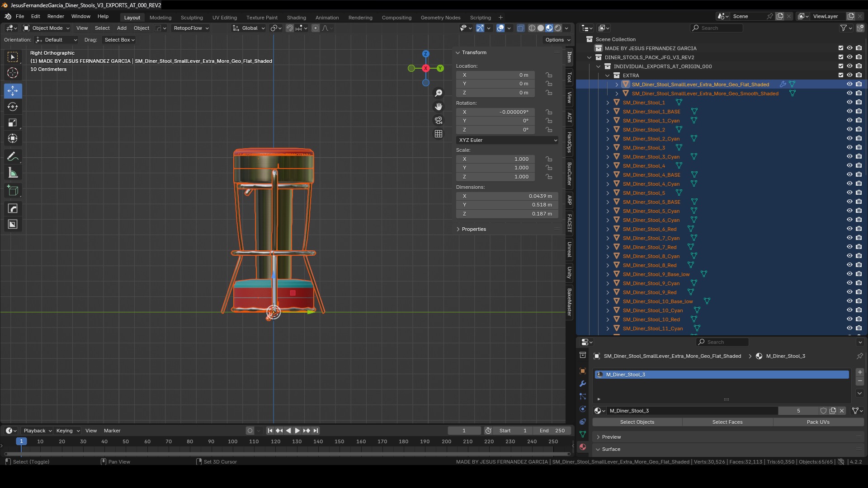The image size is (868, 488).
Task: Unlink material M_Diner_Stool_3 with X icon
Action: click(x=842, y=411)
